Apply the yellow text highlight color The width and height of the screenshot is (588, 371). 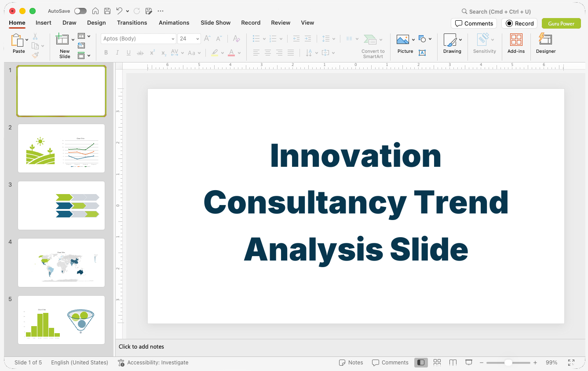point(215,53)
